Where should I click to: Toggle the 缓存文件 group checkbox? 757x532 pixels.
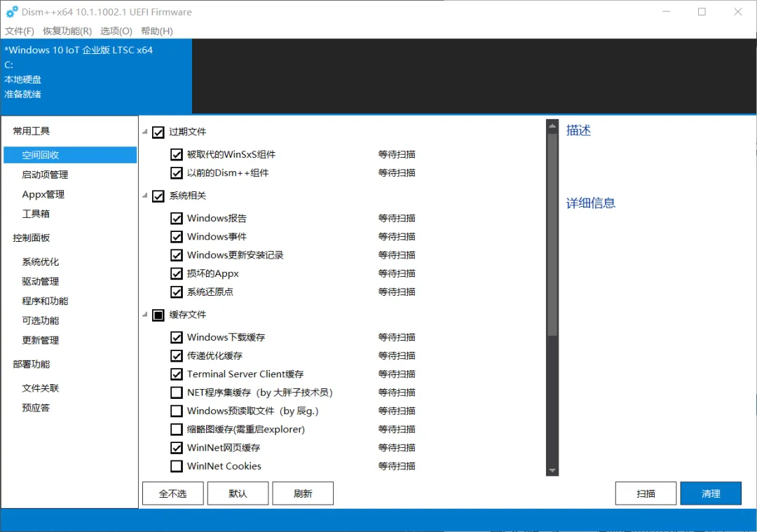(158, 315)
